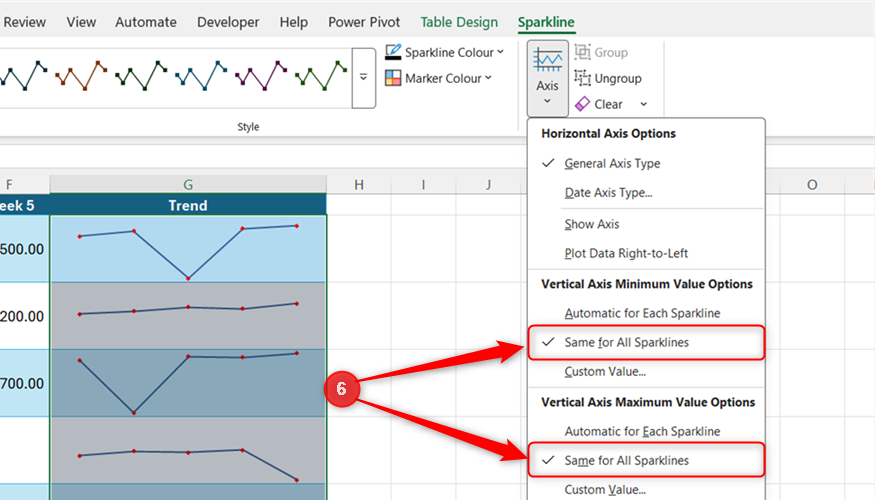Apply the orange-brown sparkline style
Viewport: 875px width, 500px height.
(81, 75)
